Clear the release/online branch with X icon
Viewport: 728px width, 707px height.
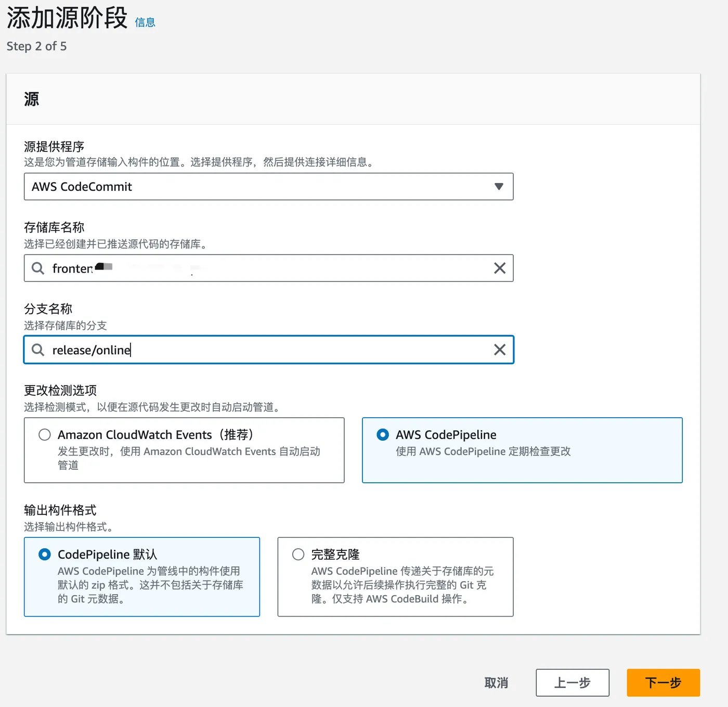(499, 350)
